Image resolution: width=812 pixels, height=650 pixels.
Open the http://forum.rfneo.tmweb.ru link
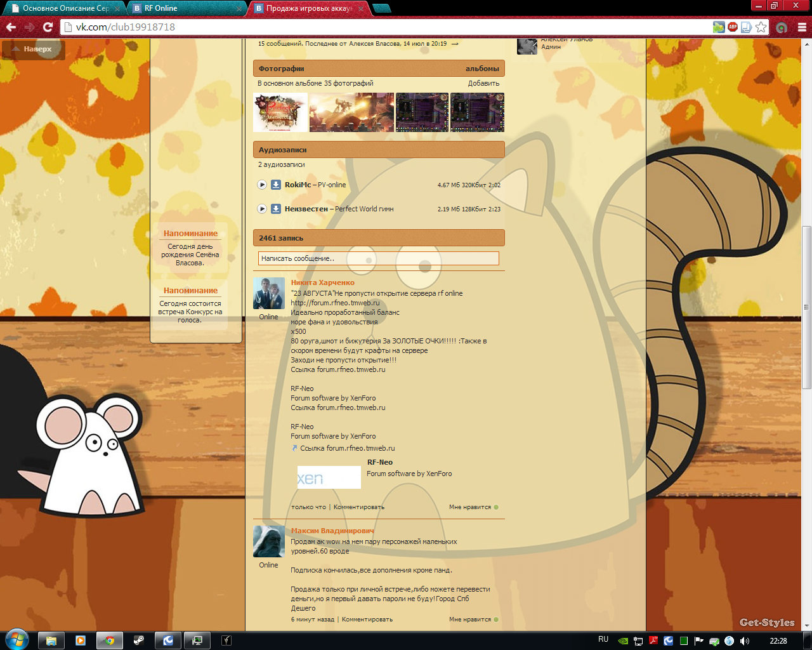[x=335, y=303]
